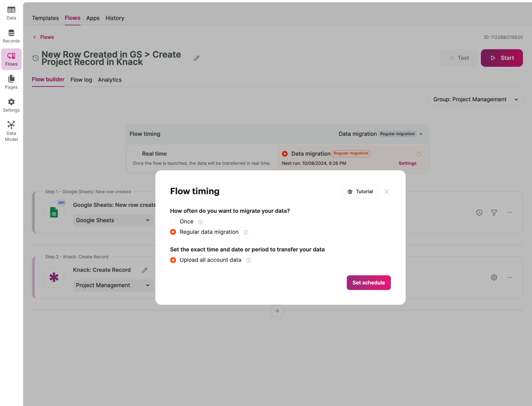Add a step with the plus button
The width and height of the screenshot is (532, 406).
point(277,311)
